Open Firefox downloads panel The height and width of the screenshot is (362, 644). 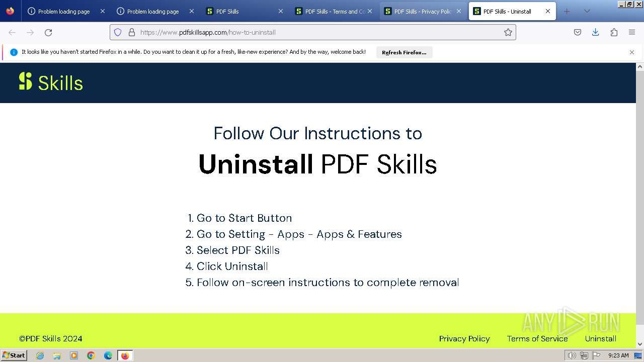[x=595, y=32]
